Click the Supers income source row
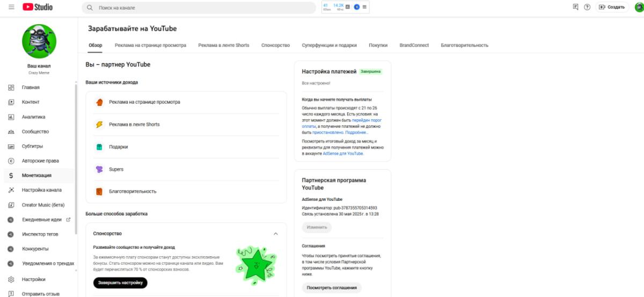The height and width of the screenshot is (297, 644). [x=186, y=169]
